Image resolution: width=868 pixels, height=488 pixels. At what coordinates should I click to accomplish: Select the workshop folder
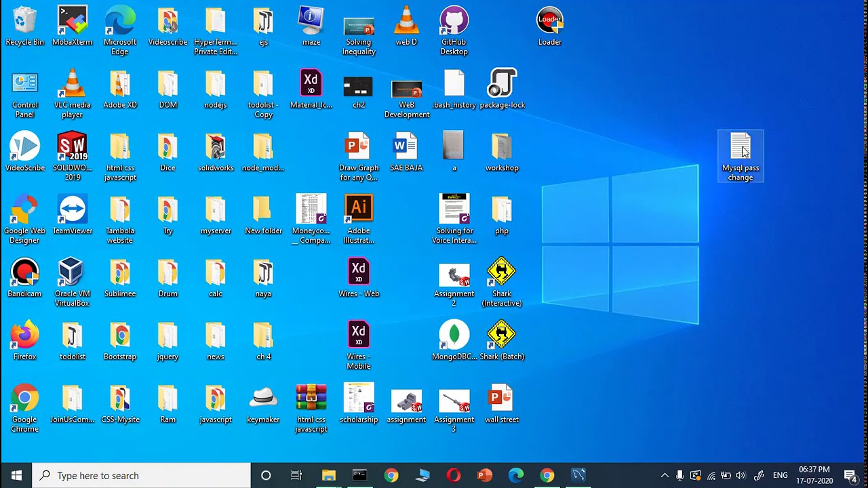(502, 152)
